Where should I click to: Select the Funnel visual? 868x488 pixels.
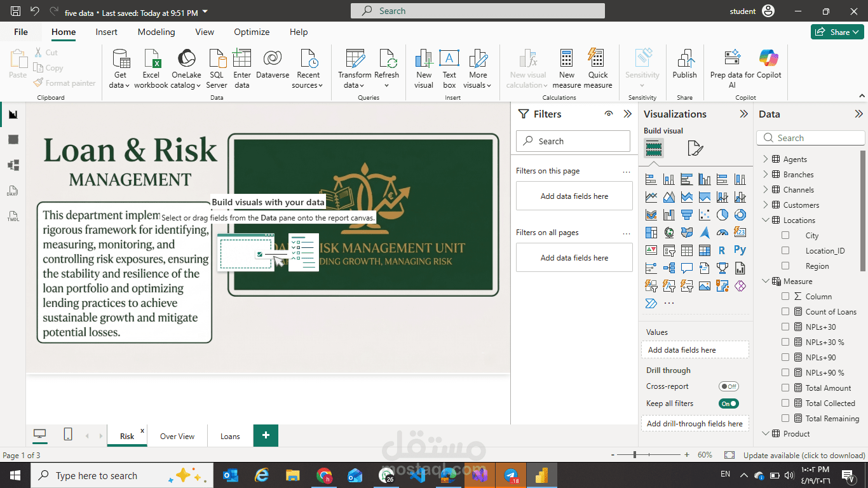click(x=686, y=215)
